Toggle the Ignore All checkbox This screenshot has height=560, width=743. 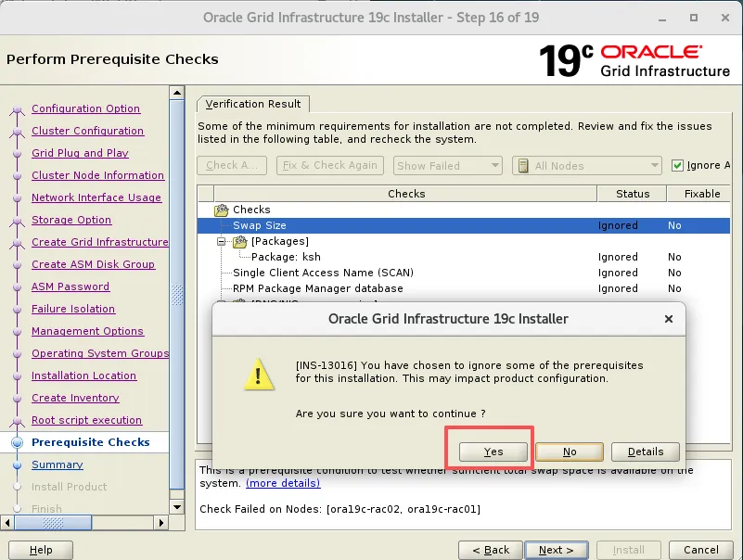point(677,165)
